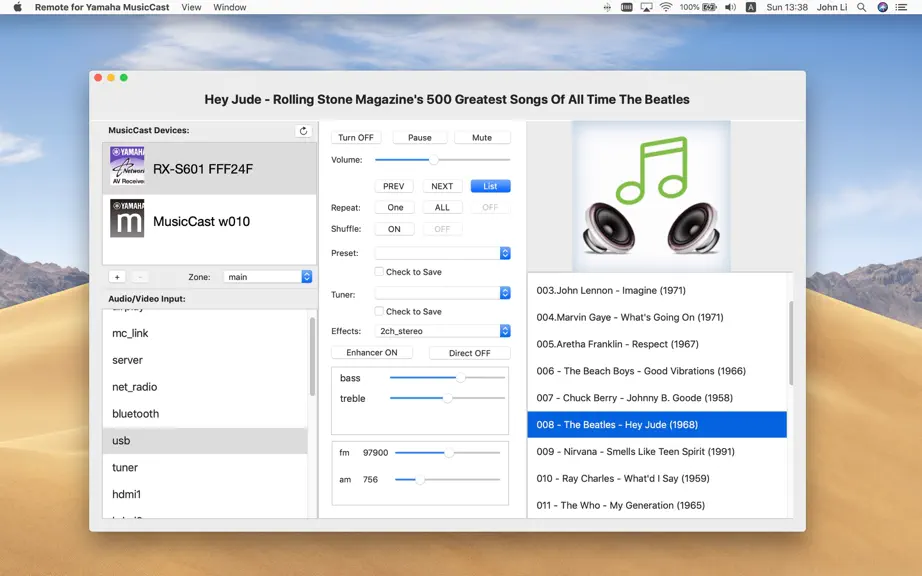Image resolution: width=922 pixels, height=576 pixels.
Task: Mute the audio
Action: click(482, 138)
